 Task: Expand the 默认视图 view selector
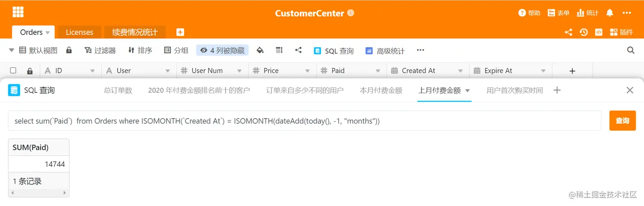[33, 50]
